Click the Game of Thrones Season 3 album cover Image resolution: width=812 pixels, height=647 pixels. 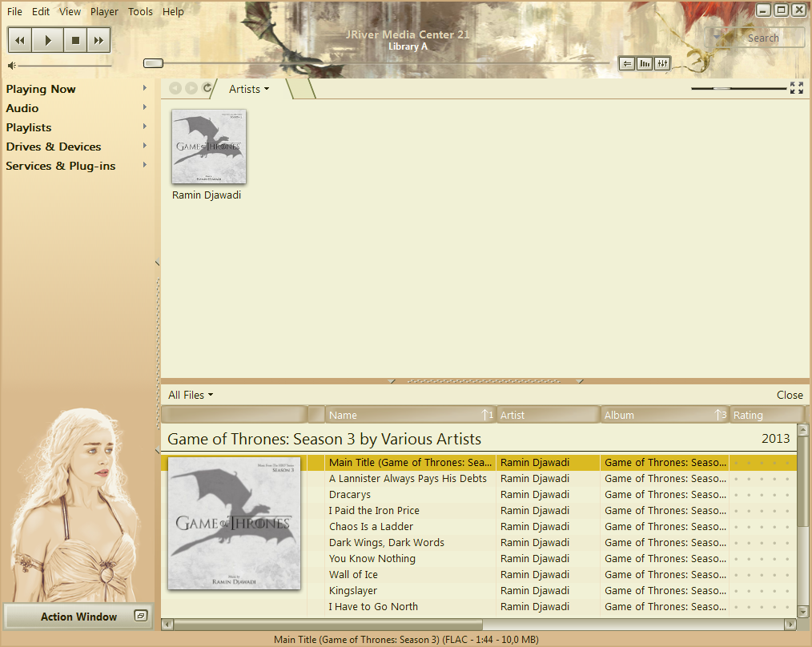click(x=234, y=523)
